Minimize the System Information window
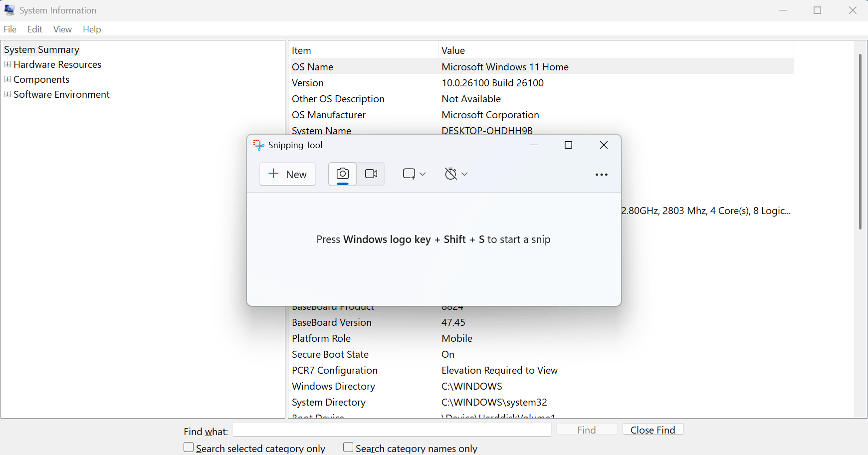 point(783,10)
